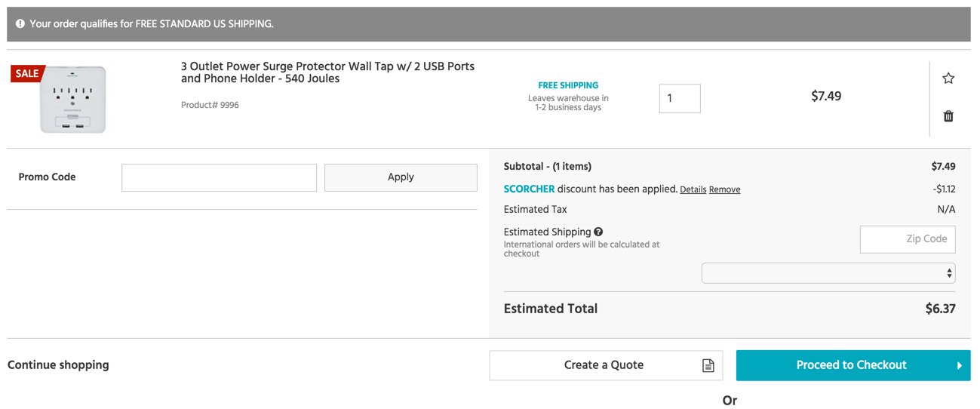The width and height of the screenshot is (980, 409).
Task: Click the item quantity field
Action: pyautogui.click(x=679, y=99)
